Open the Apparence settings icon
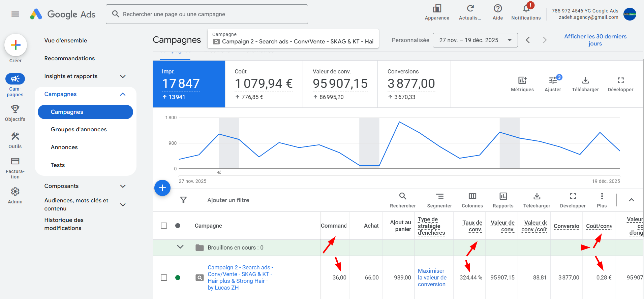 tap(437, 9)
